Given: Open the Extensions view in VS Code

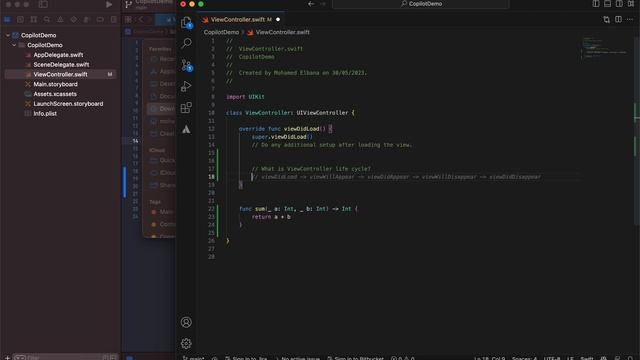Looking at the screenshot, I should pos(186,108).
